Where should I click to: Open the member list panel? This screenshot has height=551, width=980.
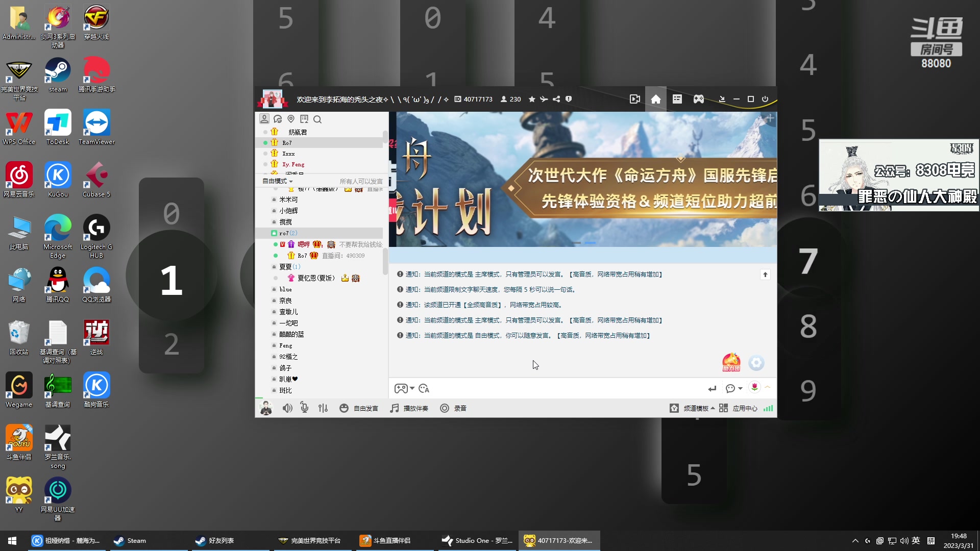click(264, 119)
